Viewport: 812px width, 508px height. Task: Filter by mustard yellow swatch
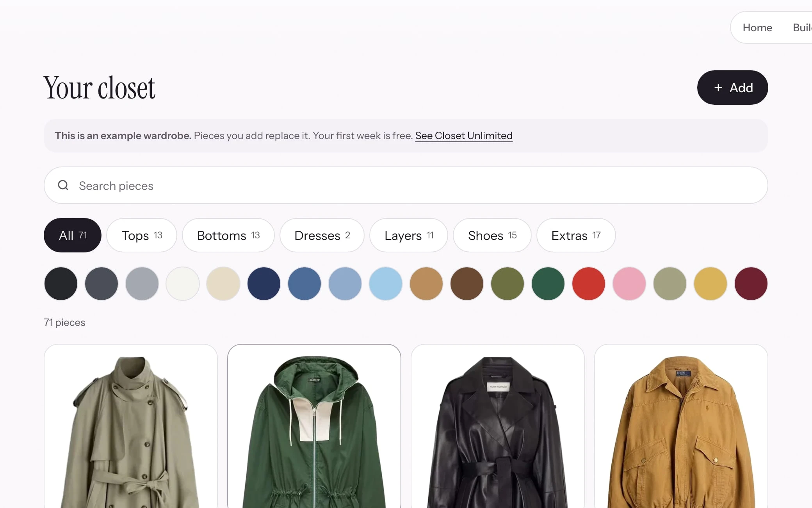coord(710,284)
